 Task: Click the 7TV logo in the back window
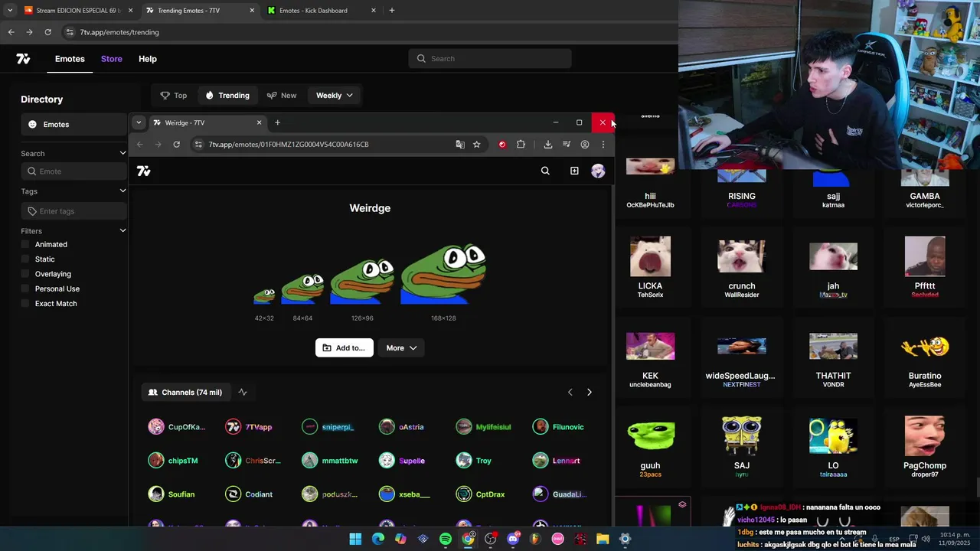coord(23,59)
